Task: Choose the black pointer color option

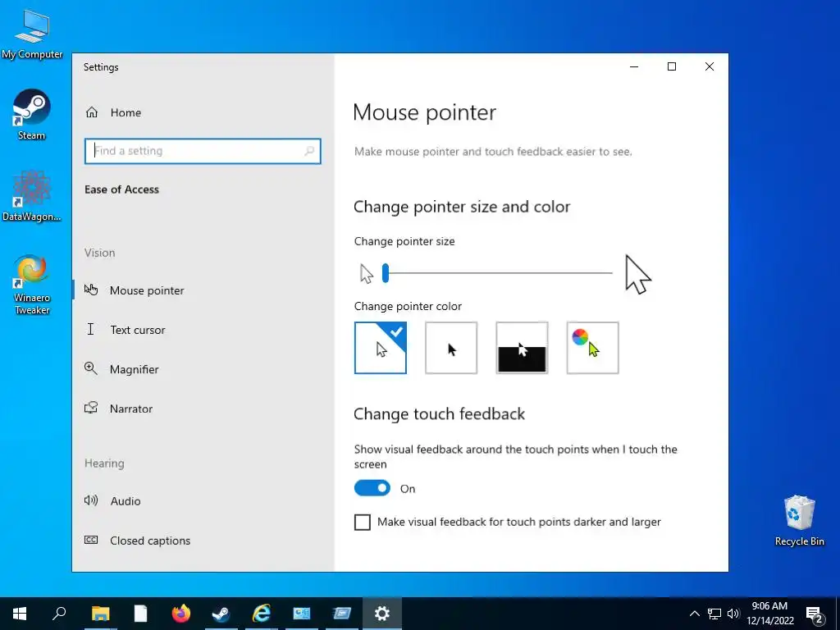Action: (451, 348)
